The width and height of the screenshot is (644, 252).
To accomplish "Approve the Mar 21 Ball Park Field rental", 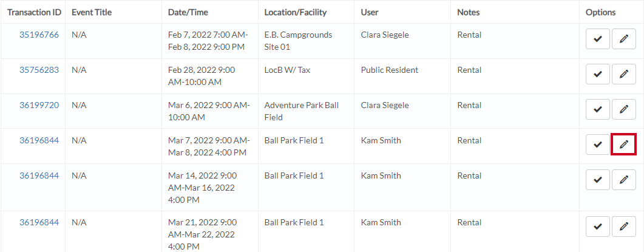I will [x=598, y=226].
